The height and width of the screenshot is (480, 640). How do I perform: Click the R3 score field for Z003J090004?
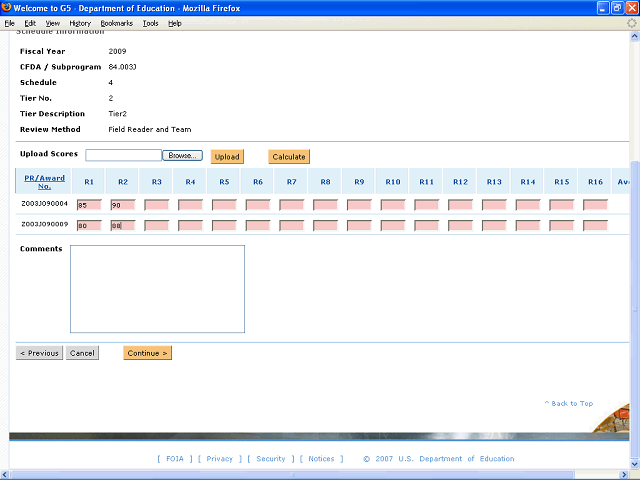point(156,205)
